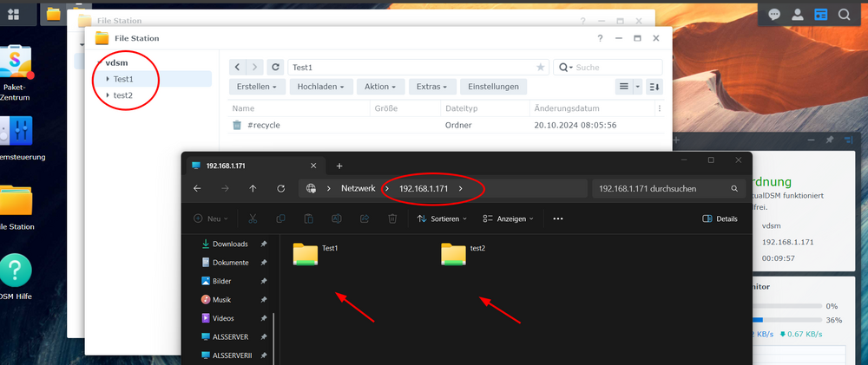
Task: Open the DSM chat notifications icon
Action: coord(774,15)
